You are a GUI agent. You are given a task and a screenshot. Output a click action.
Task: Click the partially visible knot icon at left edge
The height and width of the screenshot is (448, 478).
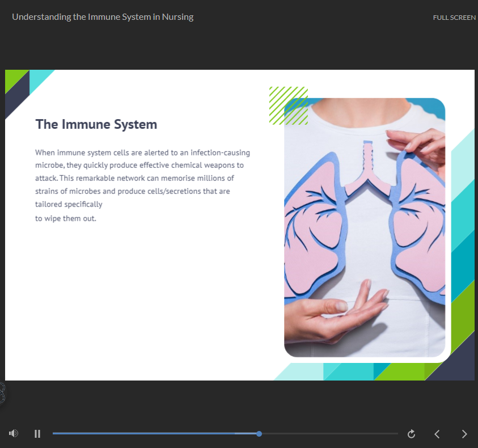pyautogui.click(x=2, y=393)
